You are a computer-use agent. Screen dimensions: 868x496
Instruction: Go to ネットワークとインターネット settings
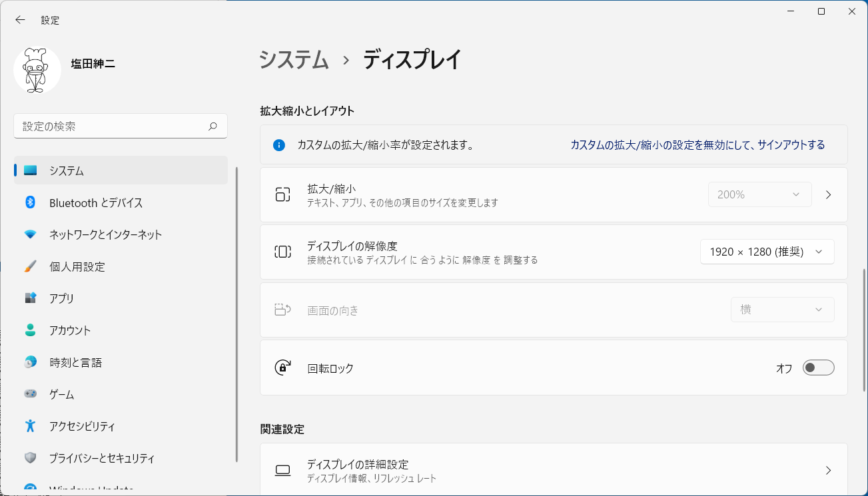click(x=121, y=234)
